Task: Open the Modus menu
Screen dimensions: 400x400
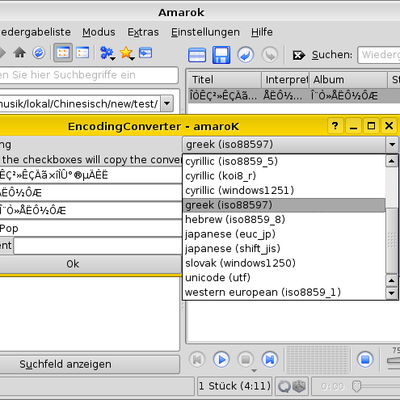Action: point(99,32)
